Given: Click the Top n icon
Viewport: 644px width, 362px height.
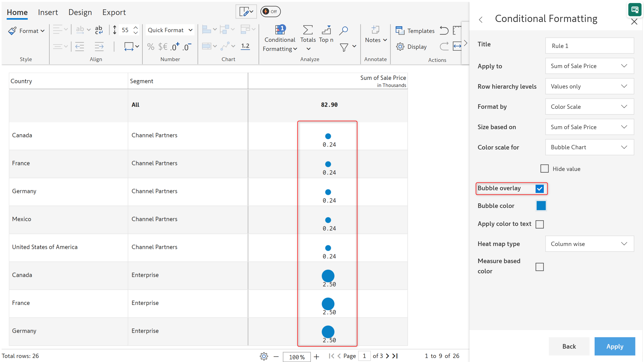Looking at the screenshot, I should 326,30.
